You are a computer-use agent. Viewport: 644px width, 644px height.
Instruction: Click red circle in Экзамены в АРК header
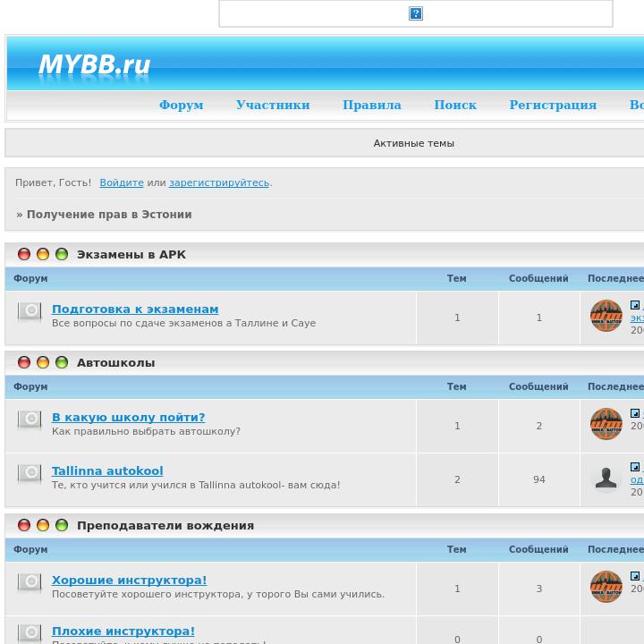24,254
